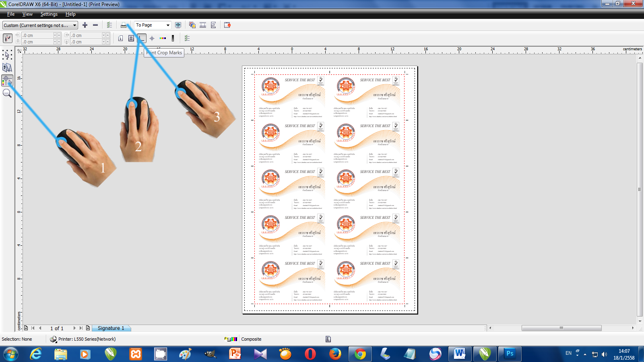Viewport: 644px width, 362px height.
Task: Switch to the Signature 1 tab
Action: coord(111,328)
